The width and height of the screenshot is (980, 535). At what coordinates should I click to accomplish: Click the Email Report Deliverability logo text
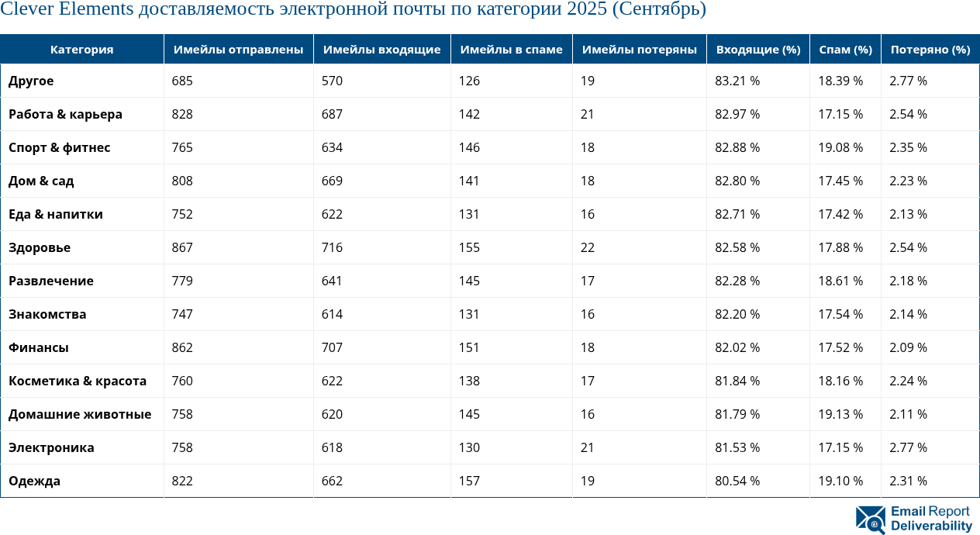pyautogui.click(x=930, y=519)
